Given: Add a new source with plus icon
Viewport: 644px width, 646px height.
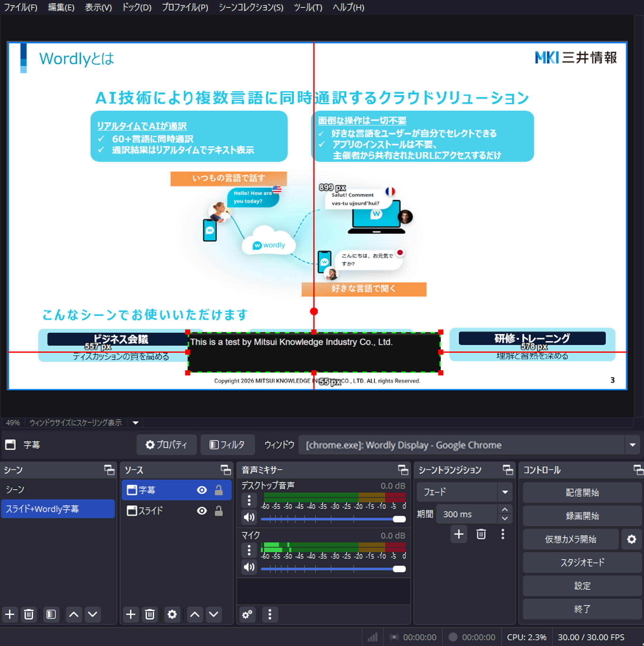Looking at the screenshot, I should pos(130,614).
